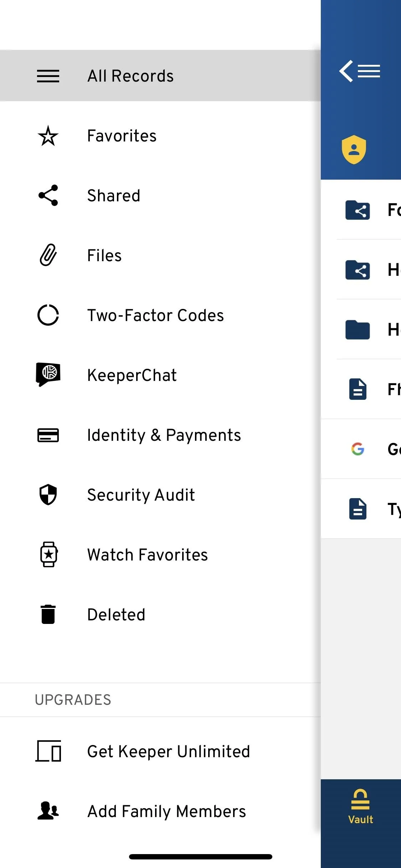
Task: Tap the Deleted trash can icon
Action: [48, 614]
